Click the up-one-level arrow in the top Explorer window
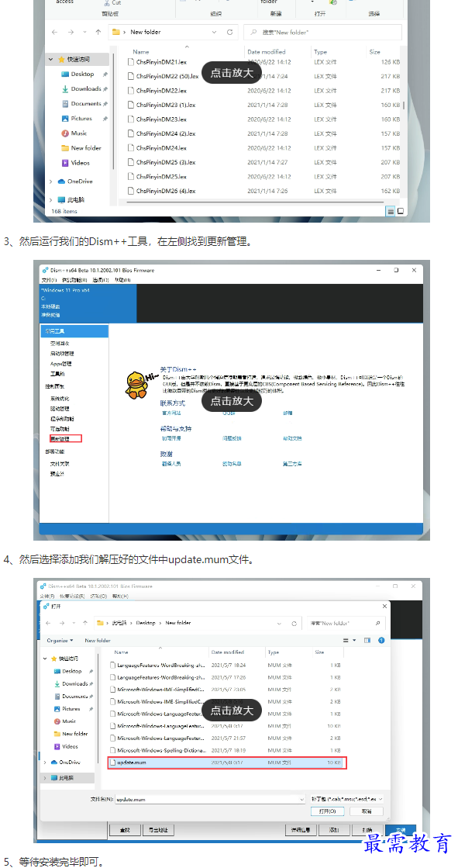This screenshot has height=868, width=458. pos(98,32)
